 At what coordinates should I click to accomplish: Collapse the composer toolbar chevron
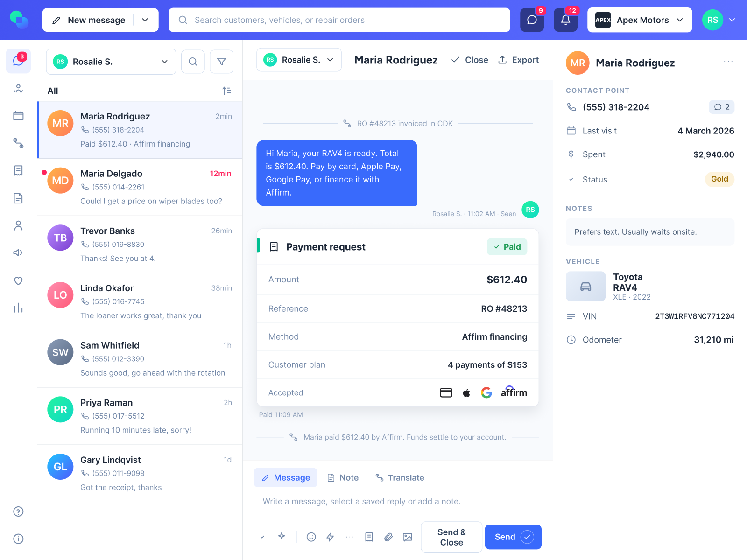pyautogui.click(x=262, y=537)
